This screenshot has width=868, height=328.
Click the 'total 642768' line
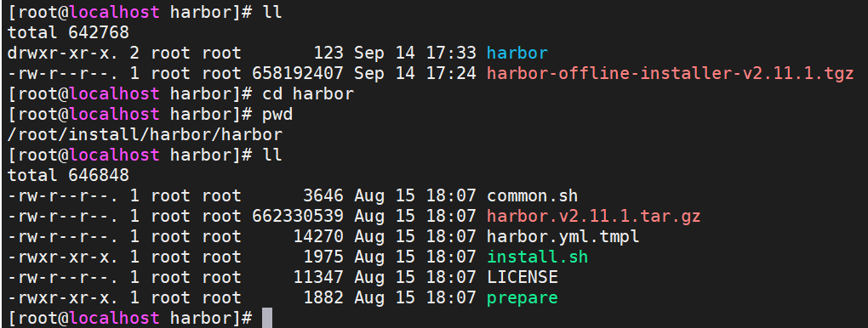click(68, 32)
